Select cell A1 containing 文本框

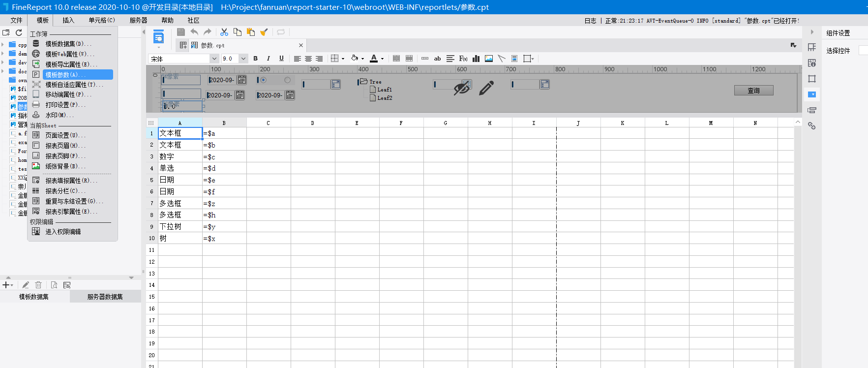point(180,133)
